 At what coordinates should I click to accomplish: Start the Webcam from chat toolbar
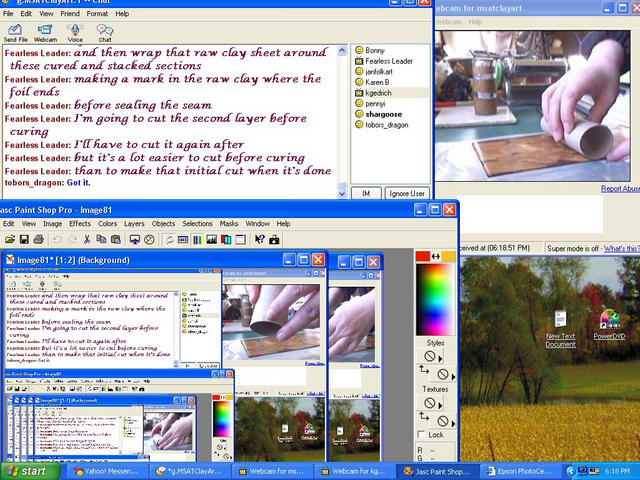[x=45, y=33]
